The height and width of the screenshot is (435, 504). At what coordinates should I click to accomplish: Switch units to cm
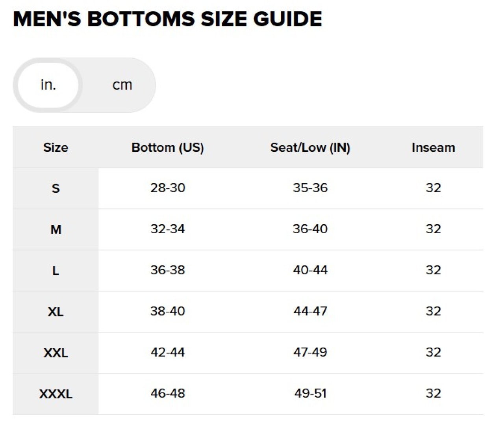tap(122, 85)
